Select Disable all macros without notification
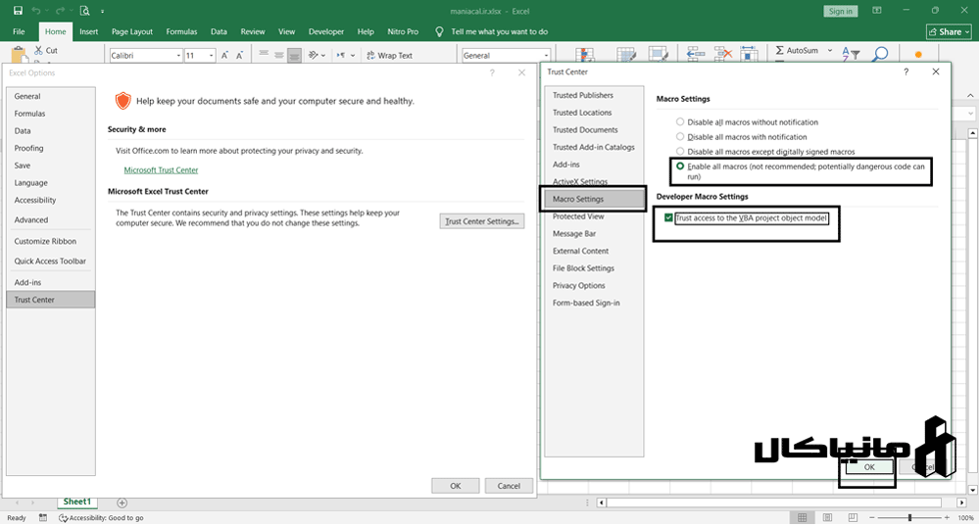 pos(681,122)
